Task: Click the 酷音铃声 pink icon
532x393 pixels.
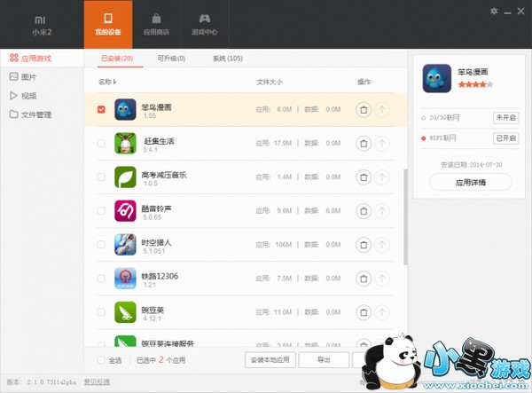Action: coord(125,211)
